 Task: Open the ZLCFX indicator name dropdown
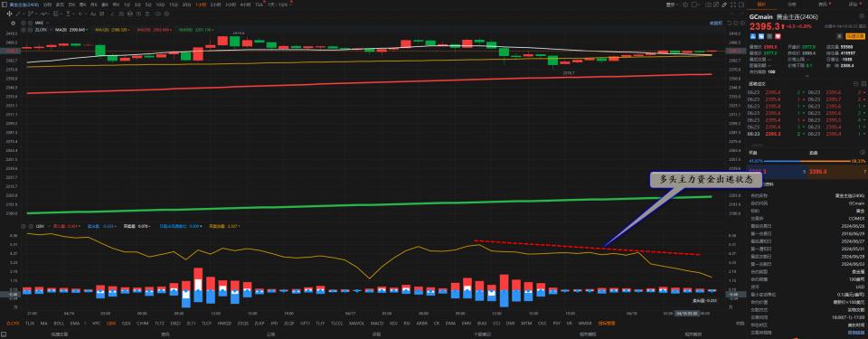tap(51, 29)
